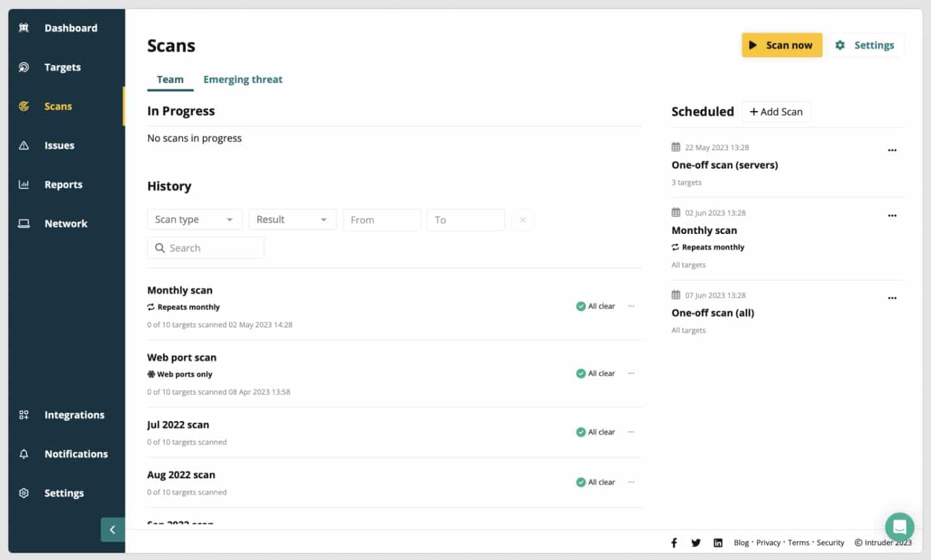Viewport: 931px width, 560px height.
Task: Open options for scheduled Monthly scan
Action: click(x=892, y=216)
